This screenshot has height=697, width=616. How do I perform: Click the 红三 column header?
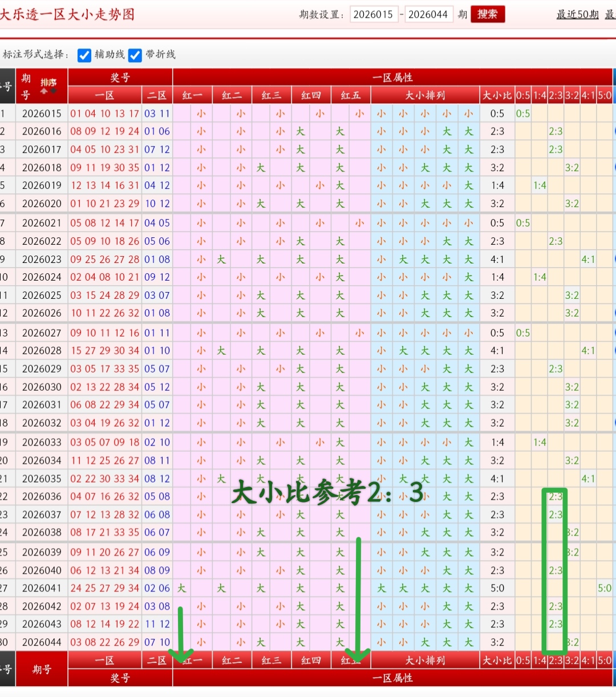click(x=271, y=95)
